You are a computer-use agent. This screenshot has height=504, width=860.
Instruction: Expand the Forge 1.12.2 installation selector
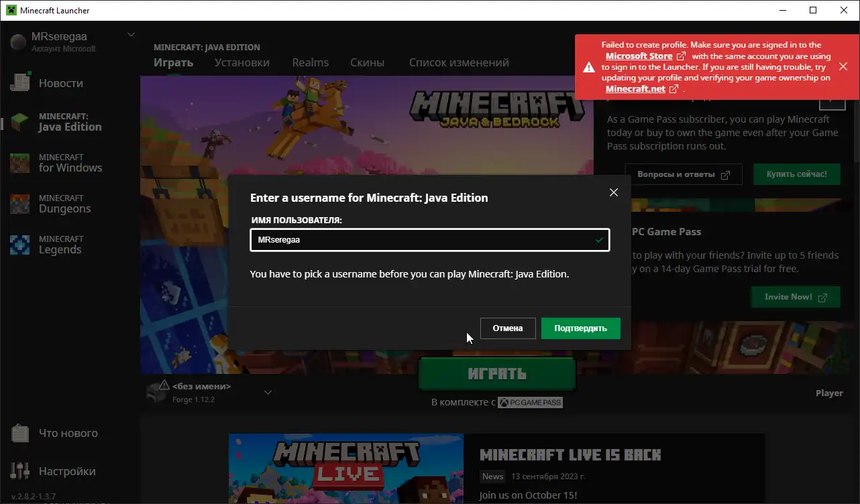tap(268, 392)
